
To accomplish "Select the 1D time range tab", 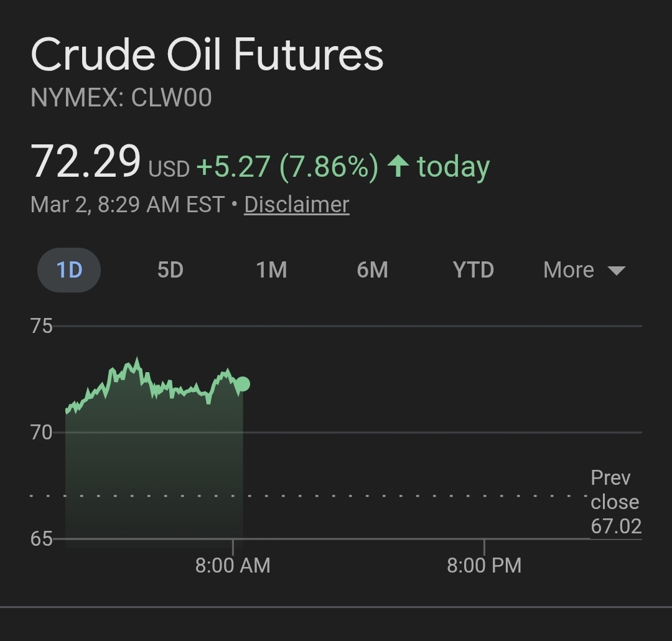I will click(69, 270).
